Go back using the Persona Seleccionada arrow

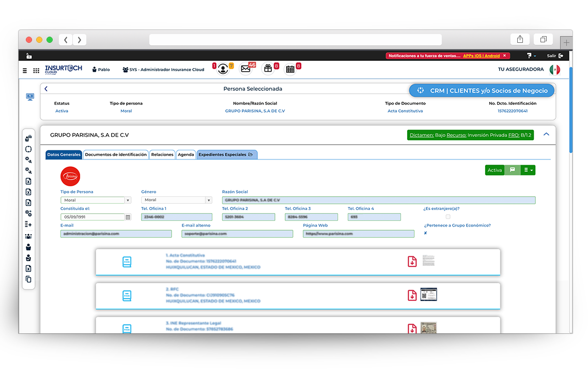pos(46,89)
